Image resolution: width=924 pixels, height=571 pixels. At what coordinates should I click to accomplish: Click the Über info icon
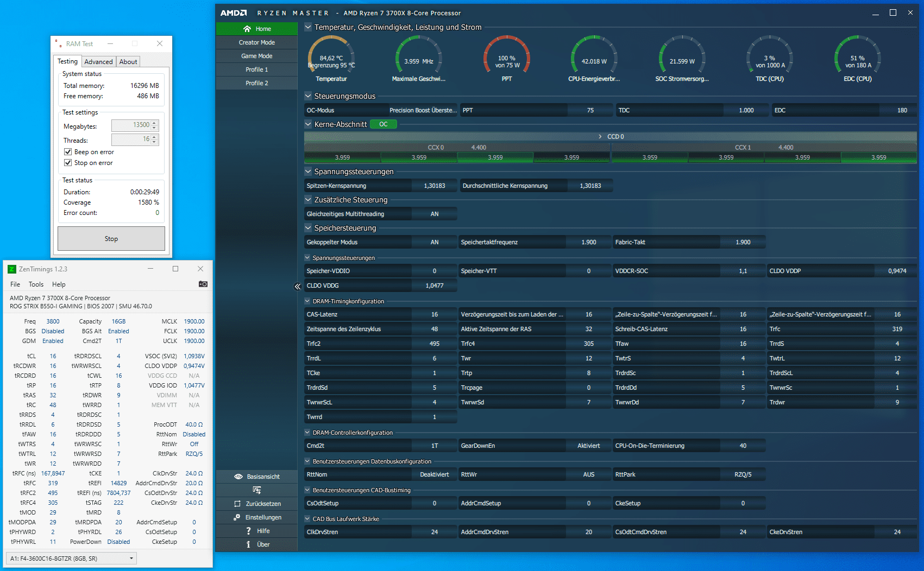248,544
